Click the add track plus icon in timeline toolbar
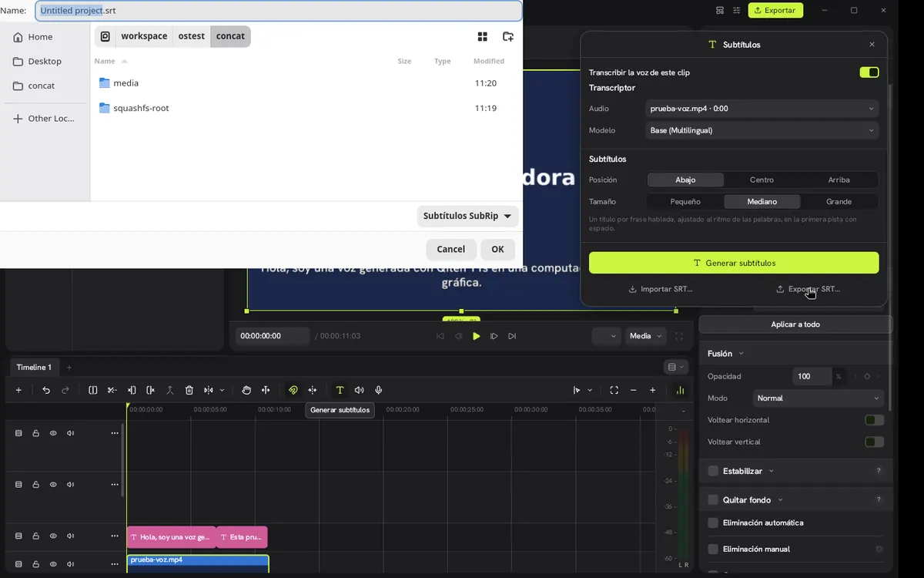 [x=18, y=390]
